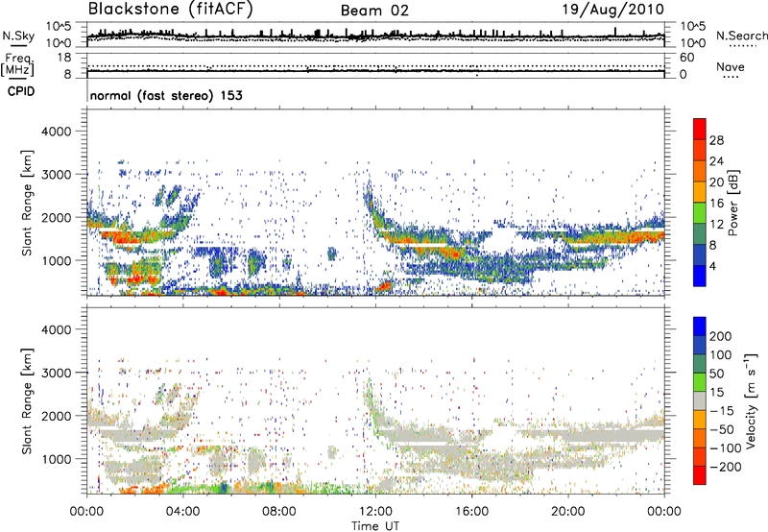Click the '16:00' time axis label

coord(471,512)
